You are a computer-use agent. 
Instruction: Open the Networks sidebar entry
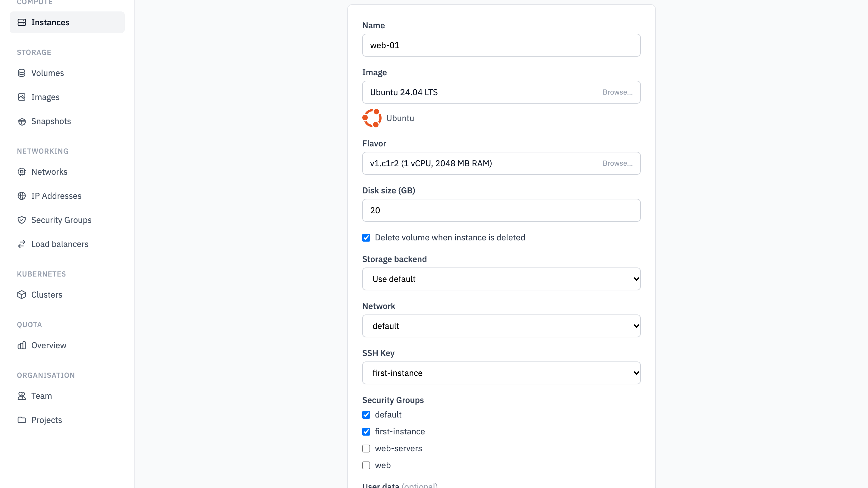[67, 172]
